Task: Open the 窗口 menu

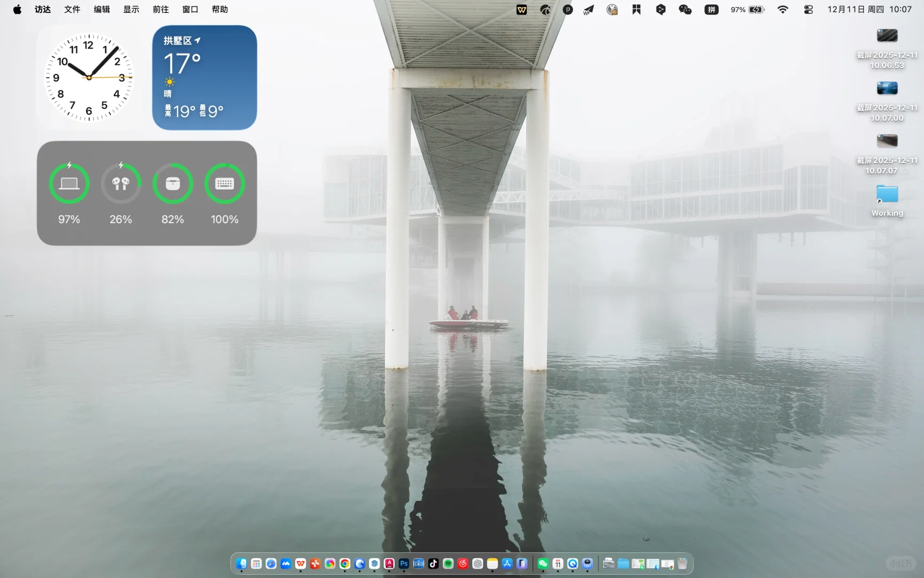Action: [x=190, y=9]
